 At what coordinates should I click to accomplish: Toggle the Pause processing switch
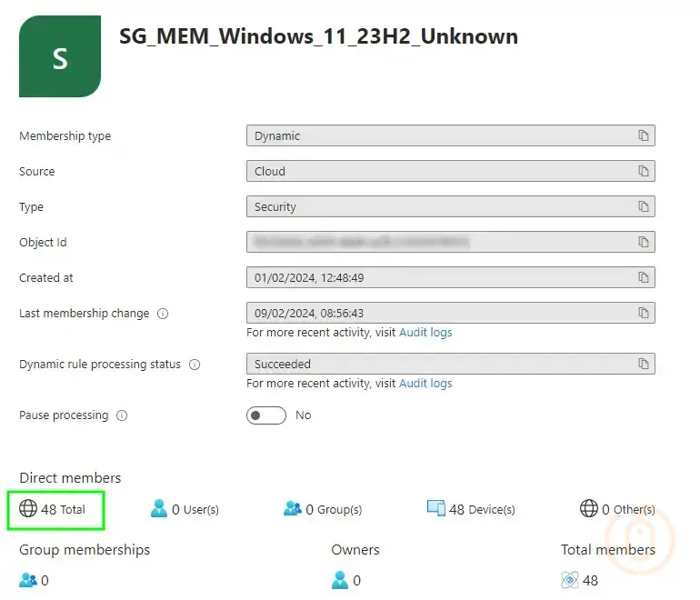pos(266,415)
